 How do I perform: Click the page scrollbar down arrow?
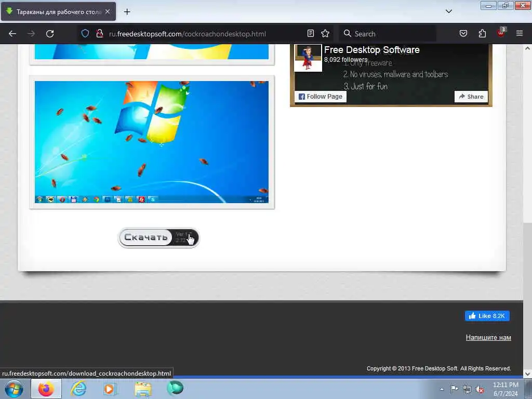527,374
